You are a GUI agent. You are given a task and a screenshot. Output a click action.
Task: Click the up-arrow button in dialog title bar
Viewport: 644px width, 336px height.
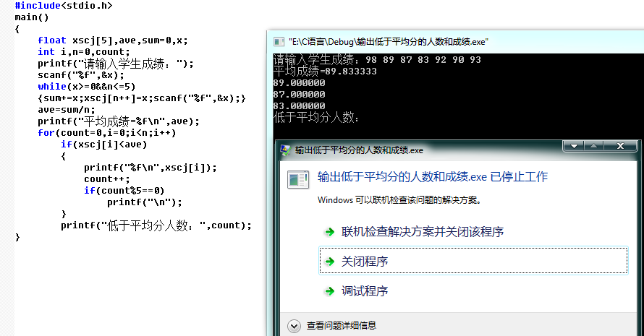(594, 146)
